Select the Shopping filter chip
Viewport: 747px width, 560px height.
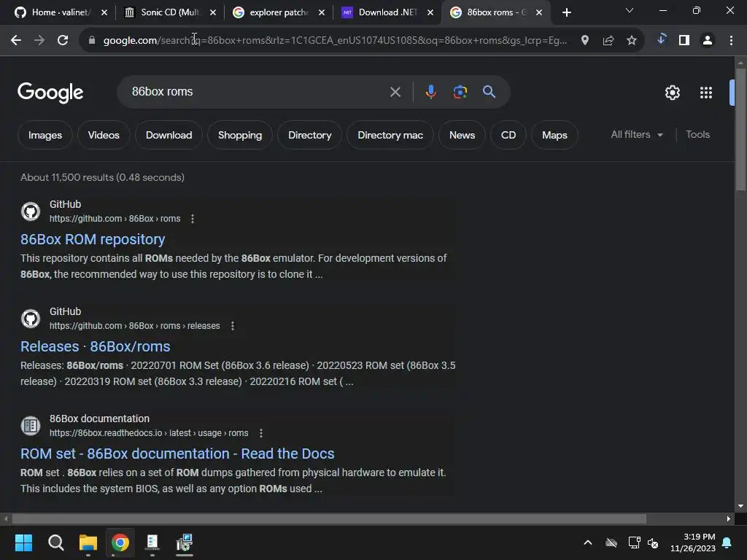239,135
